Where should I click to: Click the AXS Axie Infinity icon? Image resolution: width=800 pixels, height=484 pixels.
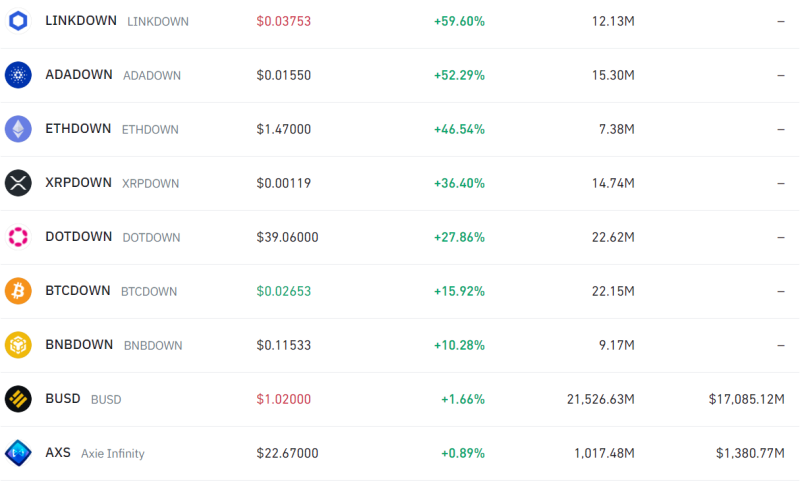point(18,453)
